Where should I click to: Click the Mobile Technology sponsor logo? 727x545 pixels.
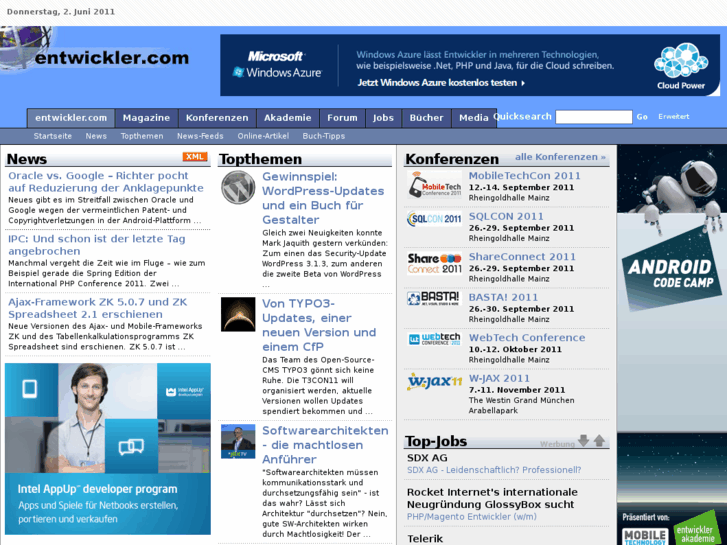pyautogui.click(x=645, y=537)
